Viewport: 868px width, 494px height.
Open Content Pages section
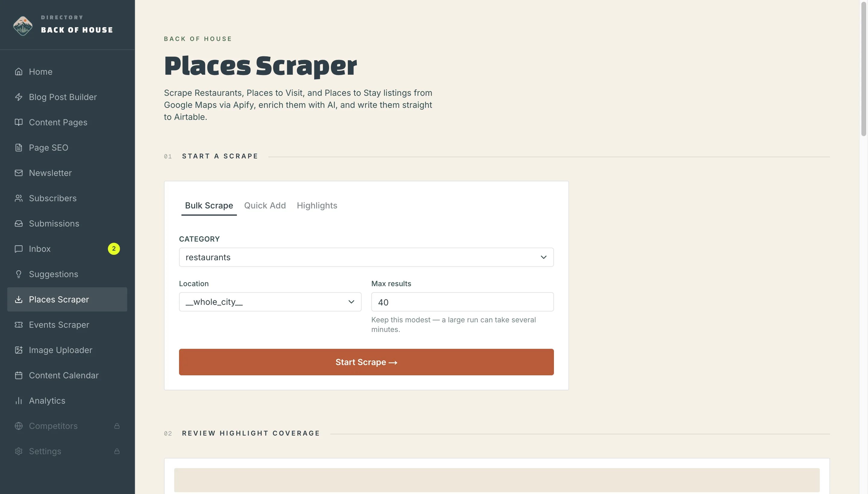click(x=67, y=122)
